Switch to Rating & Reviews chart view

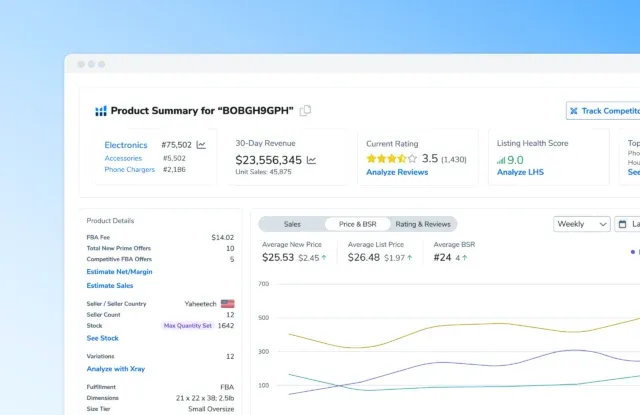pyautogui.click(x=424, y=224)
